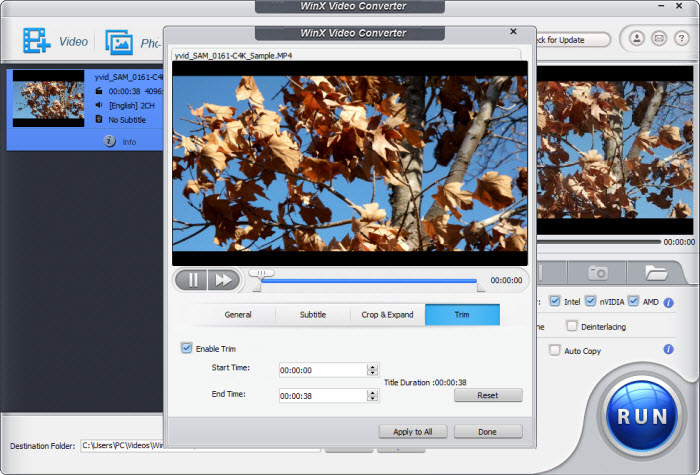Screen dimensions: 700x475
Task: Open the user account icon
Action: pyautogui.click(x=637, y=38)
